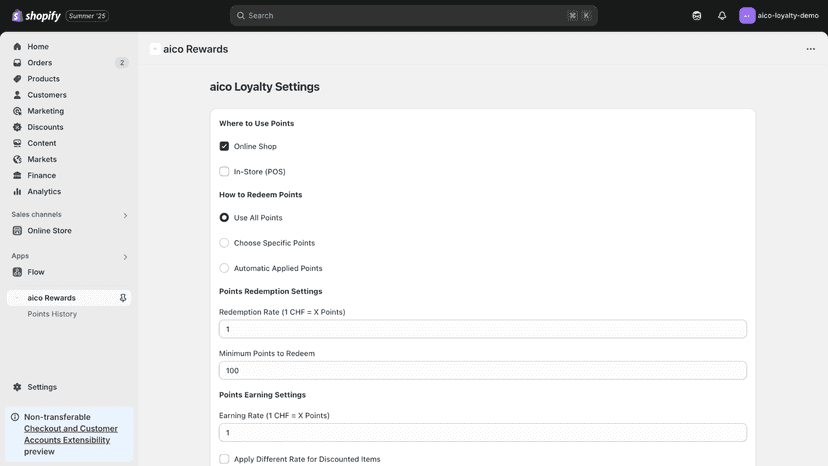828x466 pixels.
Task: Click the search magnifier icon
Action: 241,16
